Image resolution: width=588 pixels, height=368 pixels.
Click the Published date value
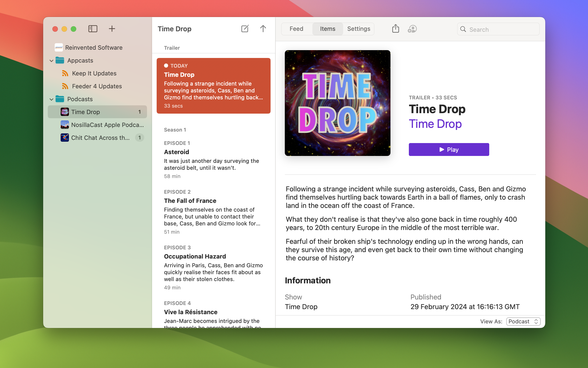pyautogui.click(x=465, y=307)
